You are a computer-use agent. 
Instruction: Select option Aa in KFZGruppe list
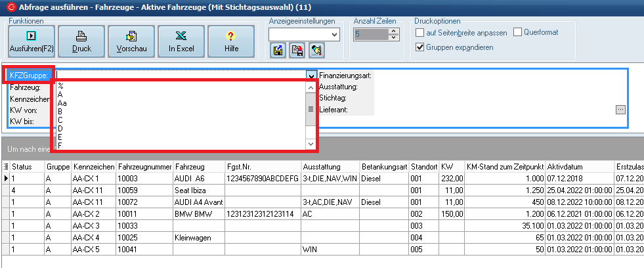tap(62, 103)
